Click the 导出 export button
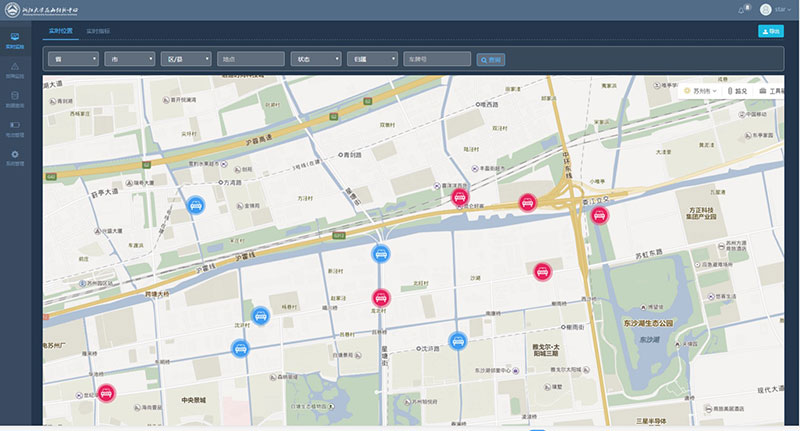The image size is (800, 431). click(771, 32)
